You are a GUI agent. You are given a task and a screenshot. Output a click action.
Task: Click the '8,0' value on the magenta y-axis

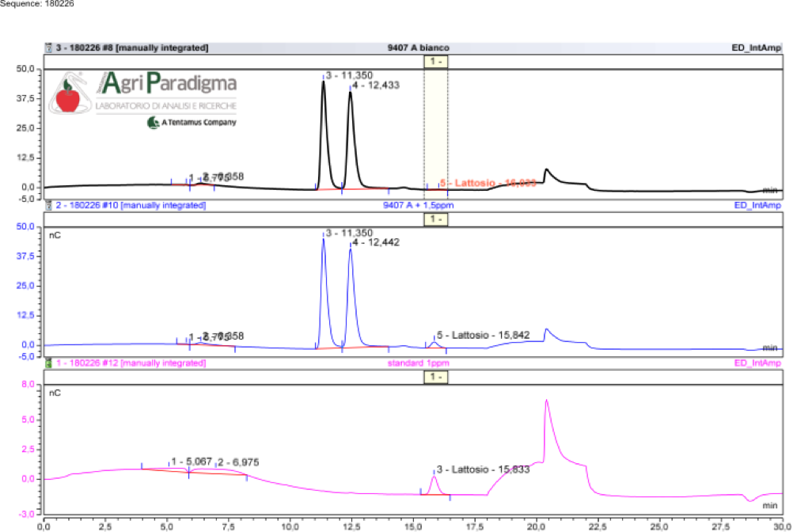(28, 384)
